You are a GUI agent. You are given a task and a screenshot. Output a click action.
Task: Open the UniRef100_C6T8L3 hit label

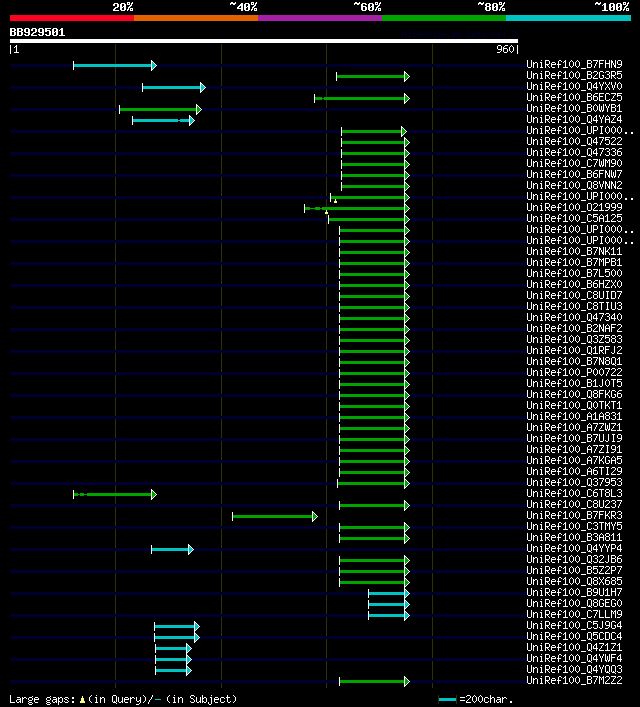(574, 493)
